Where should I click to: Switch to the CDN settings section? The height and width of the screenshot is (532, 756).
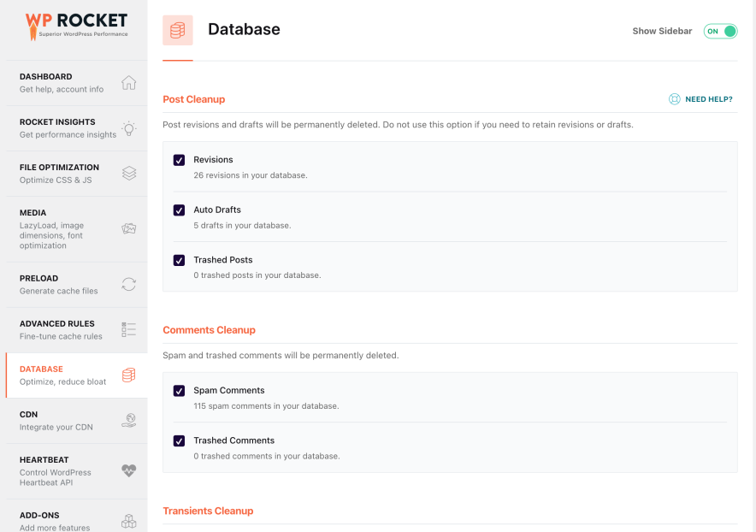pos(51,420)
